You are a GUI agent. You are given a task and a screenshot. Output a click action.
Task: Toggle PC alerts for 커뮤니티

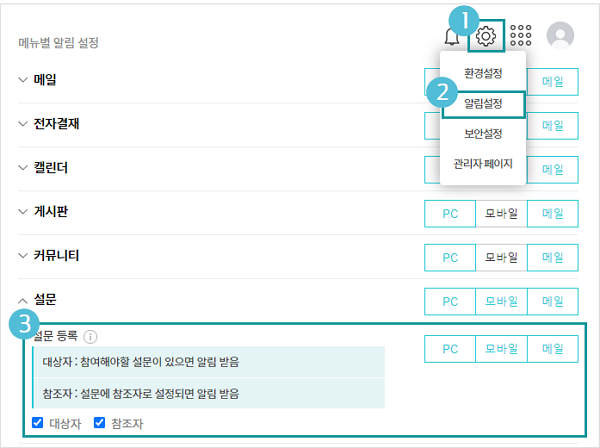pyautogui.click(x=450, y=257)
